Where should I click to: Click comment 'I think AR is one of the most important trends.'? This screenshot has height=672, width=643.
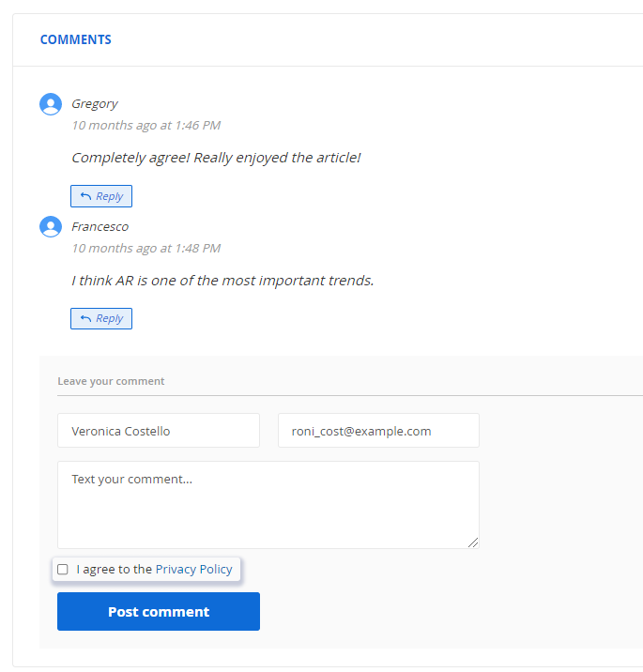point(222,281)
